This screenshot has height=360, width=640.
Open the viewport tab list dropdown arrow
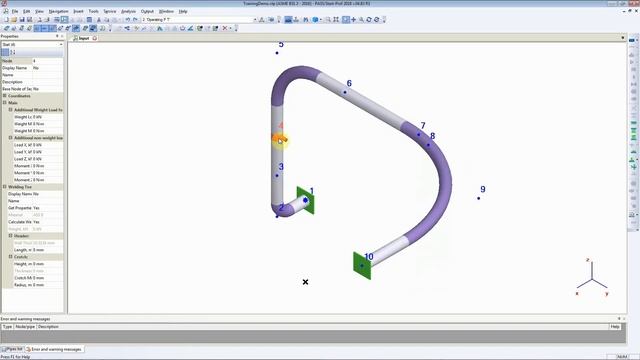pyautogui.click(x=622, y=38)
